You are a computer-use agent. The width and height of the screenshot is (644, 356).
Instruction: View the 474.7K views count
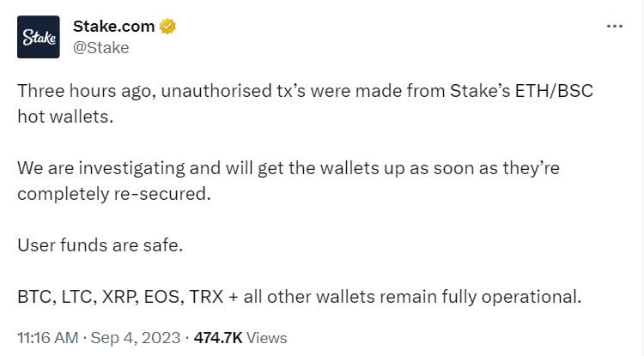coord(218,338)
